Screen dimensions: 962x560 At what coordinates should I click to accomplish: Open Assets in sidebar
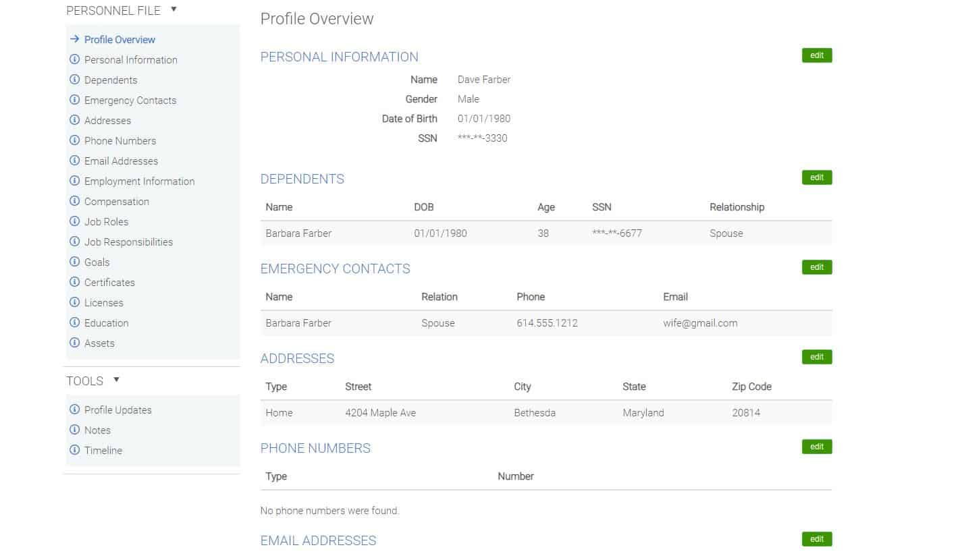pyautogui.click(x=99, y=343)
